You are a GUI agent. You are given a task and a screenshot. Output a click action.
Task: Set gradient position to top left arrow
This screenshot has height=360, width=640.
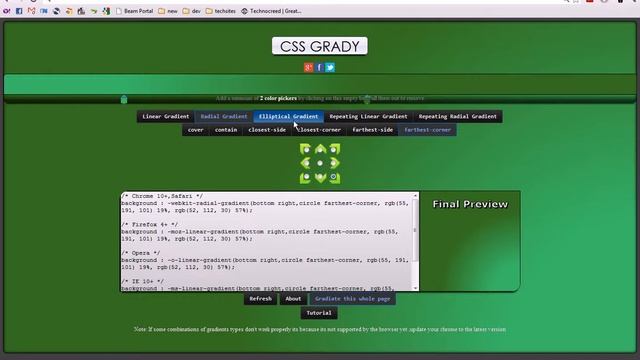pyautogui.click(x=305, y=149)
